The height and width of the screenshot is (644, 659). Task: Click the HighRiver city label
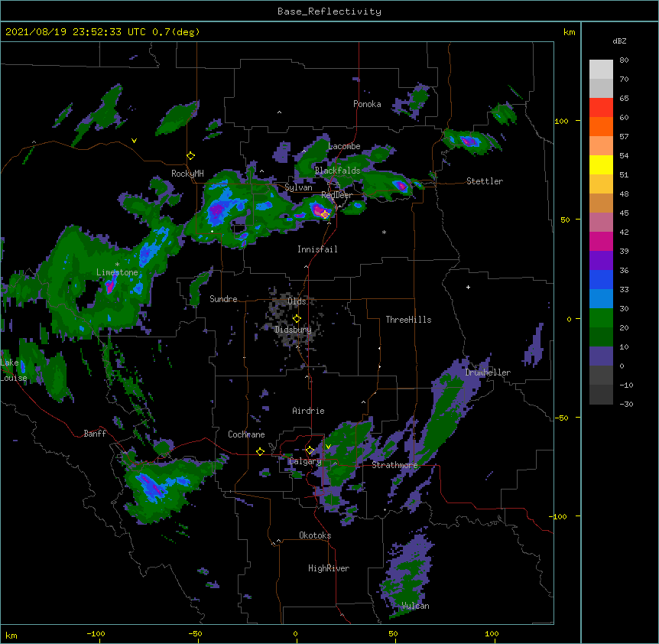pos(329,568)
